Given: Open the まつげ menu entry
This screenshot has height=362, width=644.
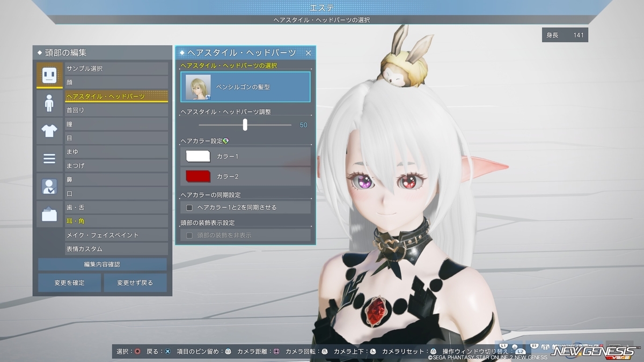Looking at the screenshot, I should click(116, 166).
